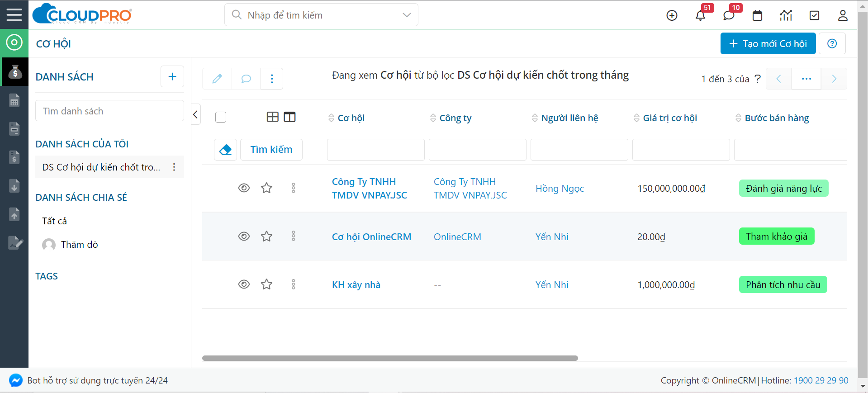Screen dimensions: 868x393
Task: Open the upload document sidebar icon
Action: pyautogui.click(x=14, y=214)
